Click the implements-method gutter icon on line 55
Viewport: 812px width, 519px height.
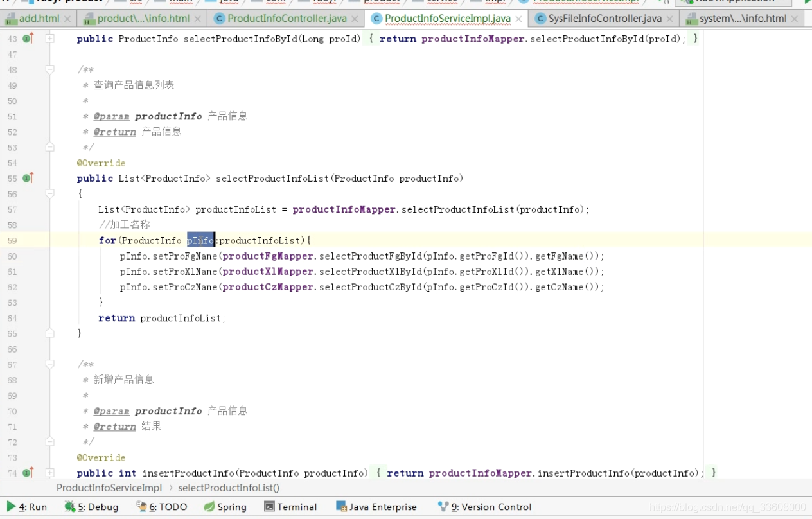coord(28,178)
